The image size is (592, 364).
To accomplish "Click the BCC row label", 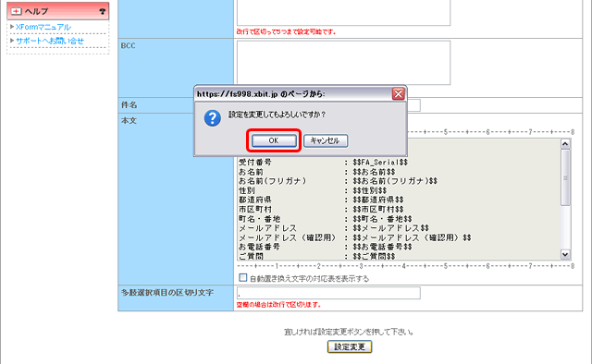I will [128, 45].
